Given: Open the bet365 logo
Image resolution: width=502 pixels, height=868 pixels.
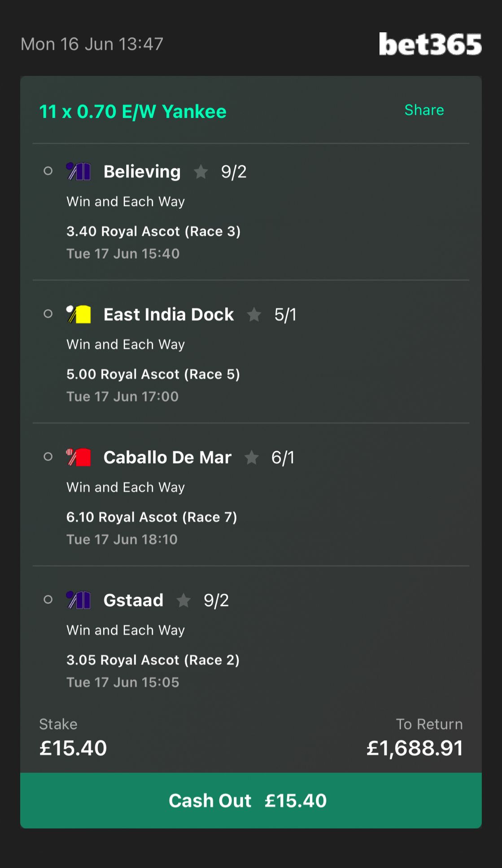Looking at the screenshot, I should tap(430, 44).
